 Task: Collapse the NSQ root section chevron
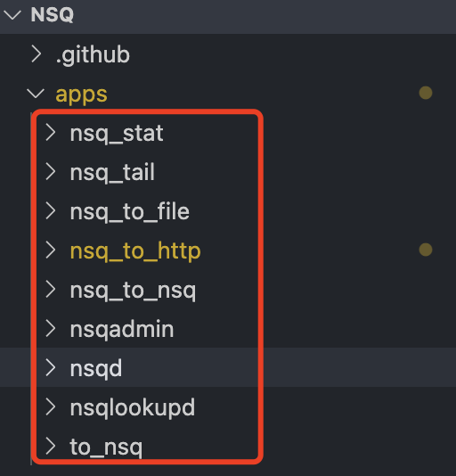(12, 14)
